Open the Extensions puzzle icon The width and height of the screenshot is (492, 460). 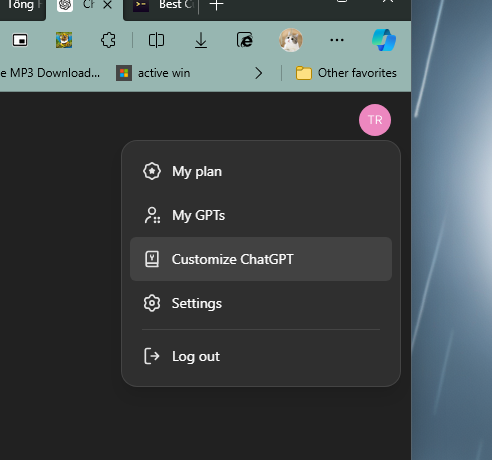[108, 40]
